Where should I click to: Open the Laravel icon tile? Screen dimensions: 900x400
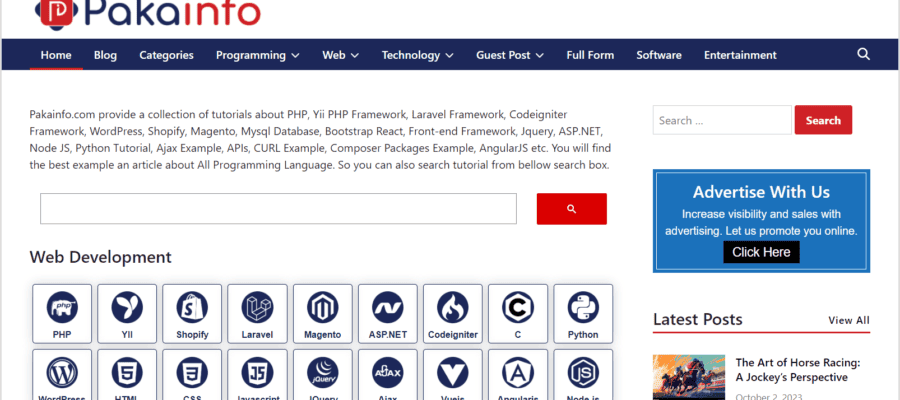[257, 314]
